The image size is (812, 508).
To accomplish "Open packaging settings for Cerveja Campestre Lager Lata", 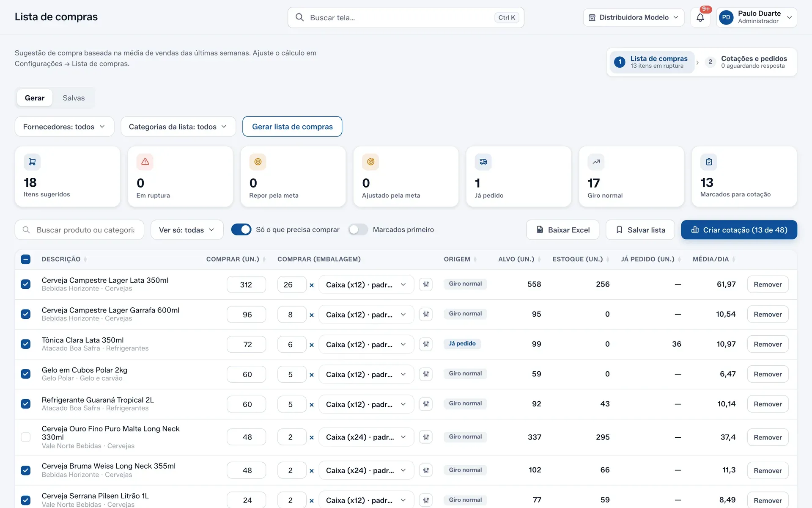I will [x=426, y=284].
